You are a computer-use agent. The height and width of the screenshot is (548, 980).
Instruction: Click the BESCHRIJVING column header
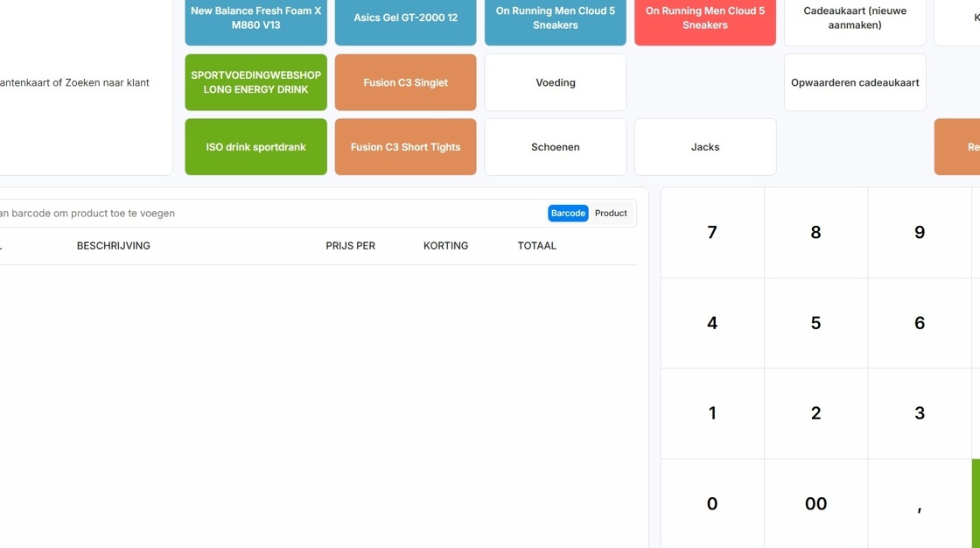pos(113,246)
